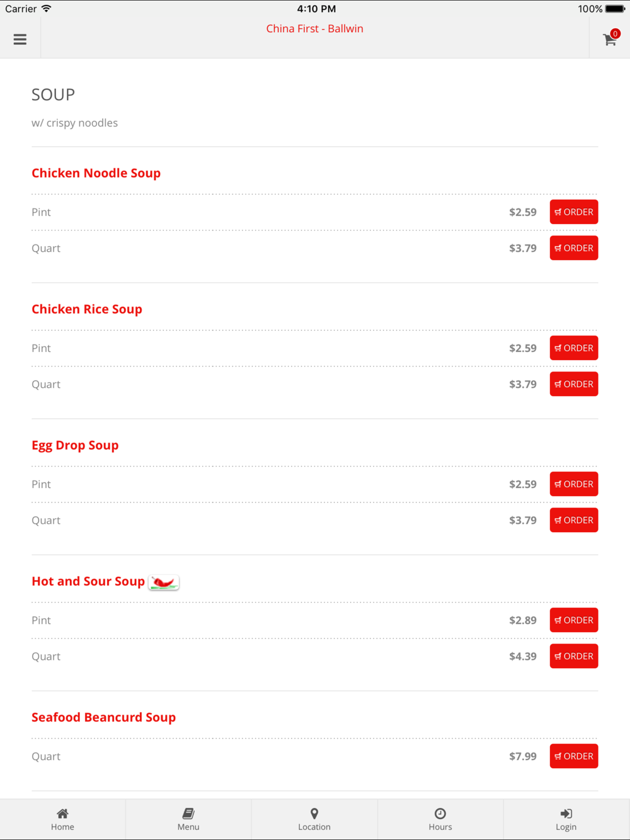Select the Egg Drop Soup heading
The image size is (630, 840).
click(x=75, y=445)
